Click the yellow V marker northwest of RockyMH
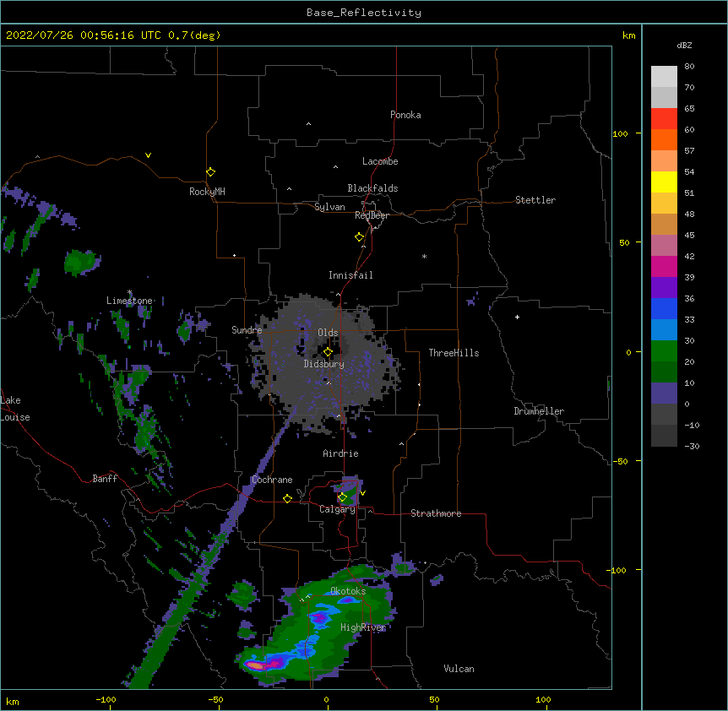The height and width of the screenshot is (711, 728). click(148, 155)
